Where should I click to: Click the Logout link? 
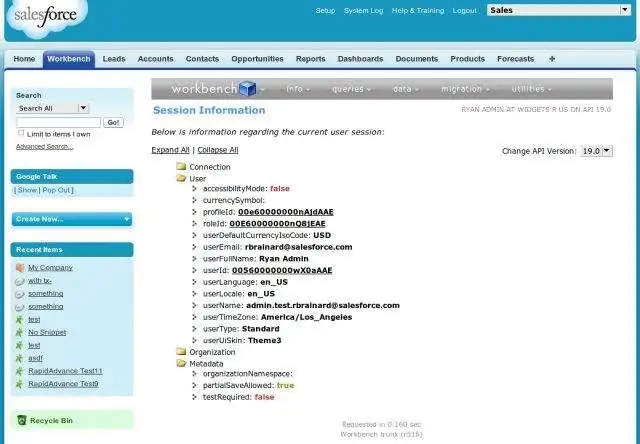(464, 11)
